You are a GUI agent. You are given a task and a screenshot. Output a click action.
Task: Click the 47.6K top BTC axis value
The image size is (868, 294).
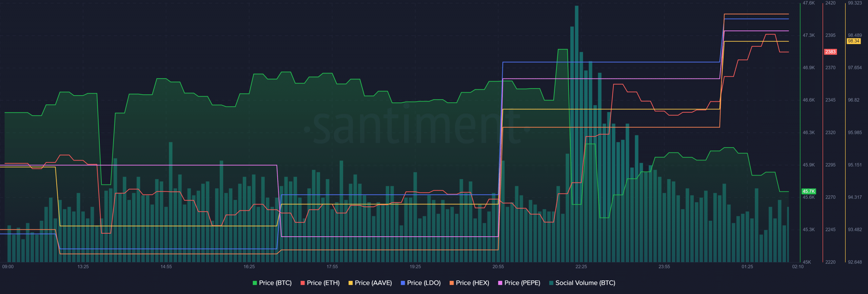[x=808, y=3]
